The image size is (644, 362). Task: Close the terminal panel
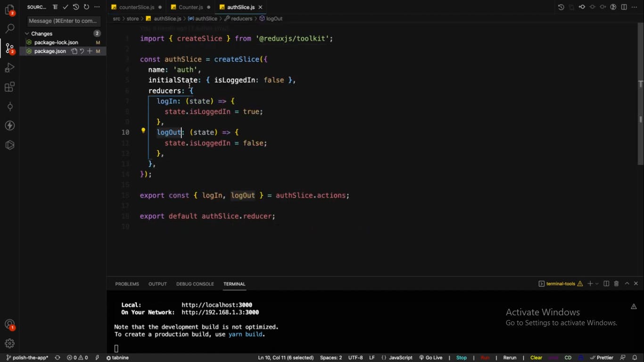click(x=636, y=284)
